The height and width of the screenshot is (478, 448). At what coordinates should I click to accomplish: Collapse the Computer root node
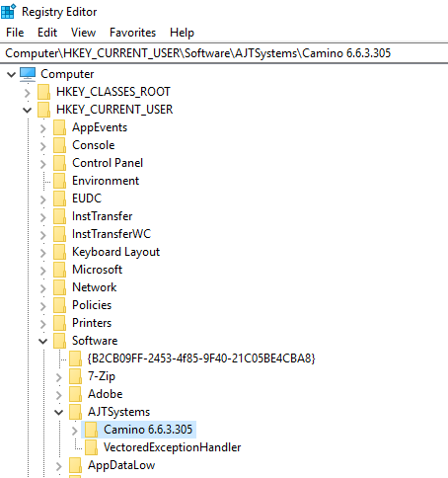11,74
